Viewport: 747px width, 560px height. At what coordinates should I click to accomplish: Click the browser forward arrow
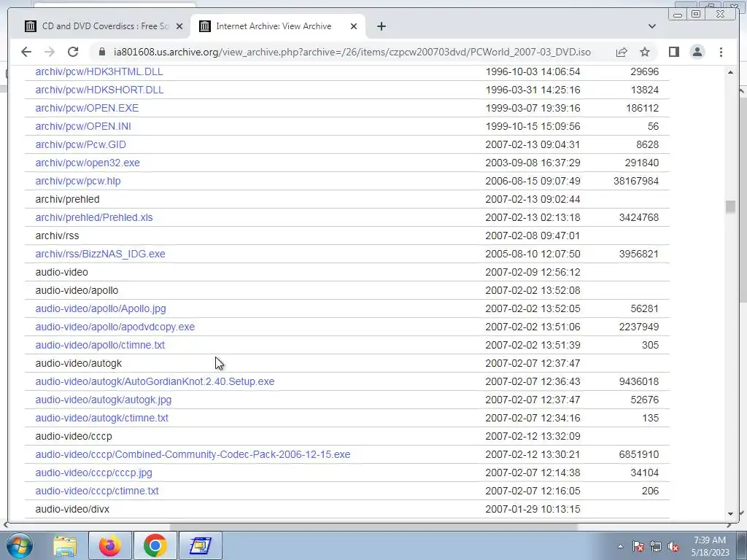click(x=50, y=52)
